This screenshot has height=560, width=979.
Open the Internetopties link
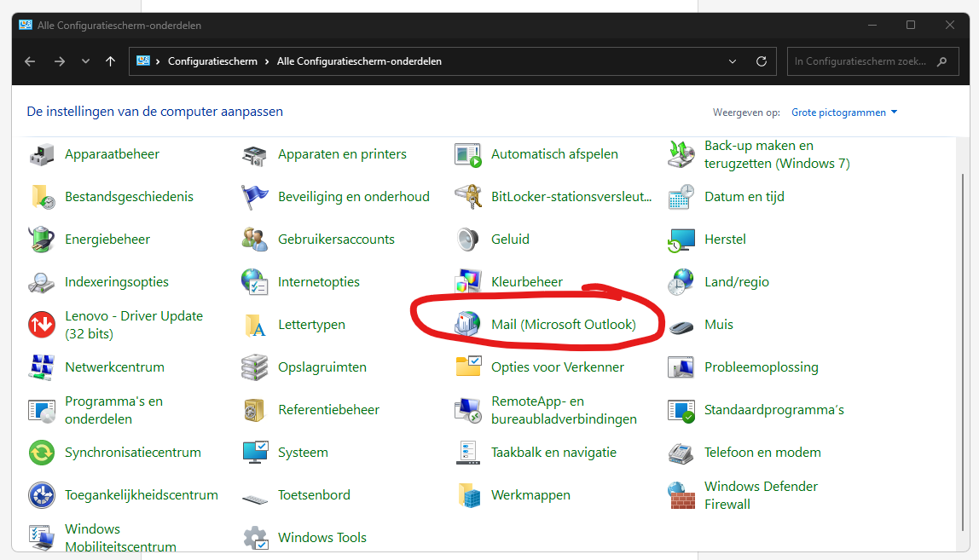tap(319, 282)
